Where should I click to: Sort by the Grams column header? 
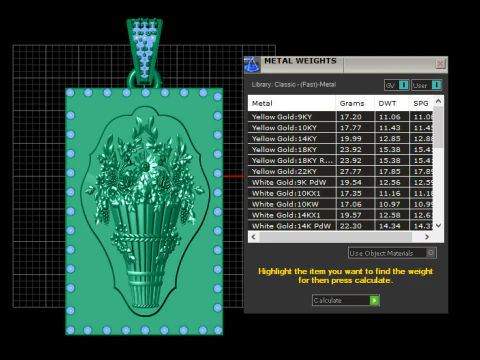coord(355,103)
